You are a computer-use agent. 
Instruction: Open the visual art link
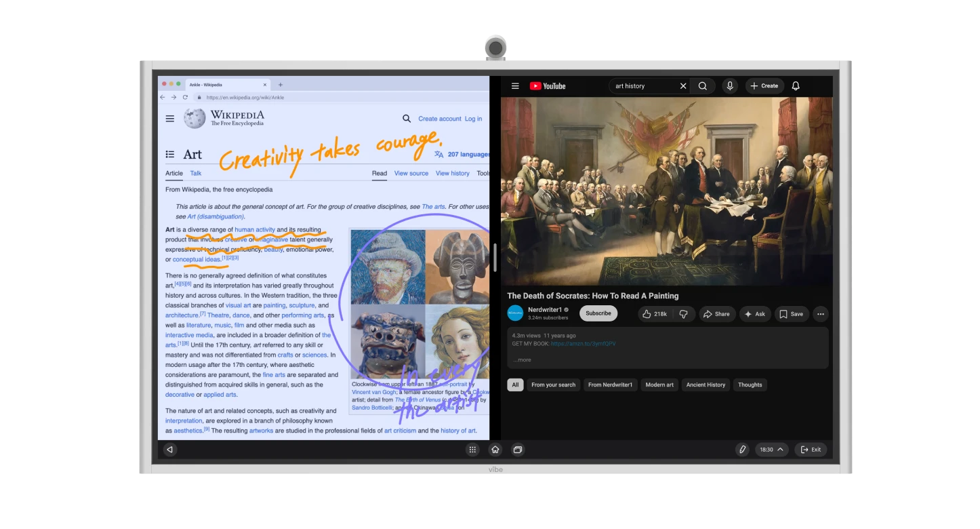click(239, 306)
